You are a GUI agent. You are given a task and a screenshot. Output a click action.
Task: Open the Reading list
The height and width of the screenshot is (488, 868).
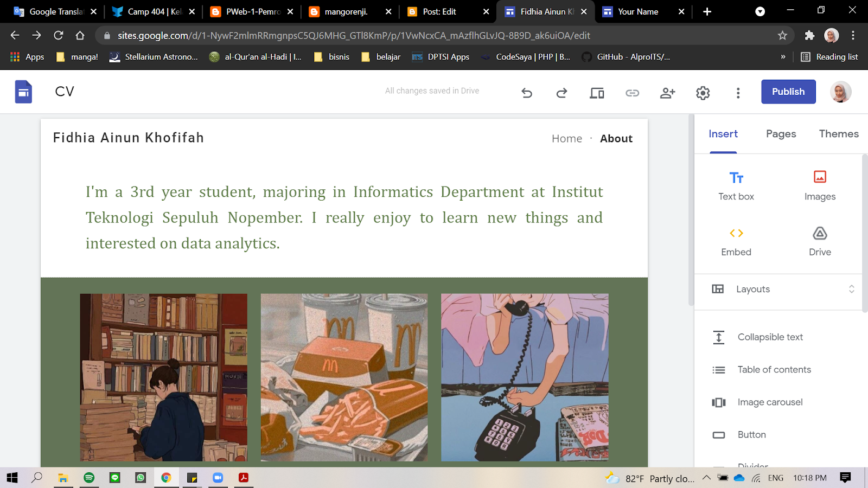click(x=830, y=57)
